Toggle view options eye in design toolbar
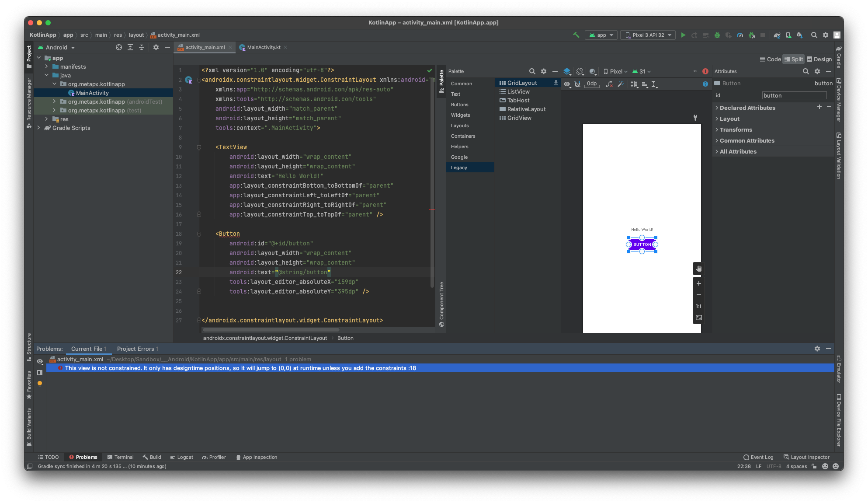This screenshot has height=503, width=868. tap(567, 84)
